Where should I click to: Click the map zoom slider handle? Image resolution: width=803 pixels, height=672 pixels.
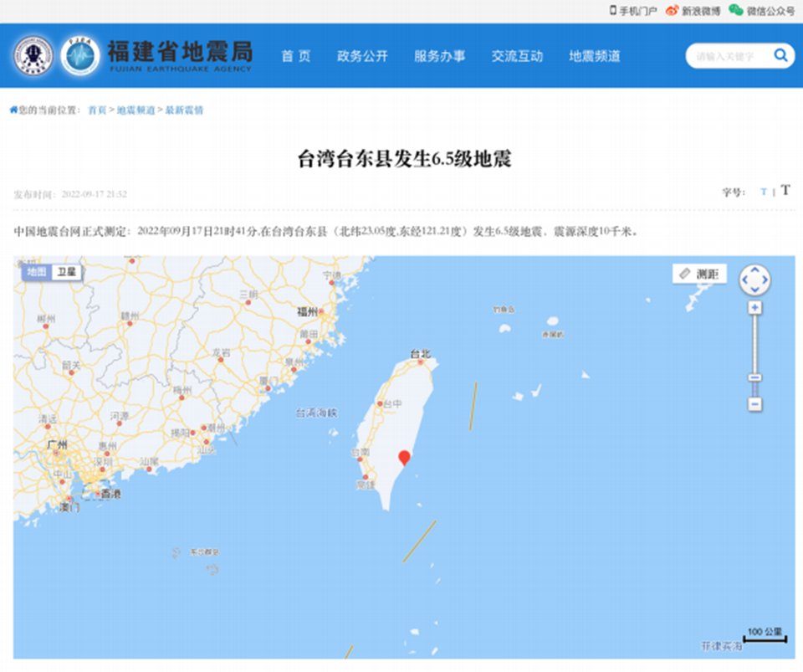coord(755,377)
